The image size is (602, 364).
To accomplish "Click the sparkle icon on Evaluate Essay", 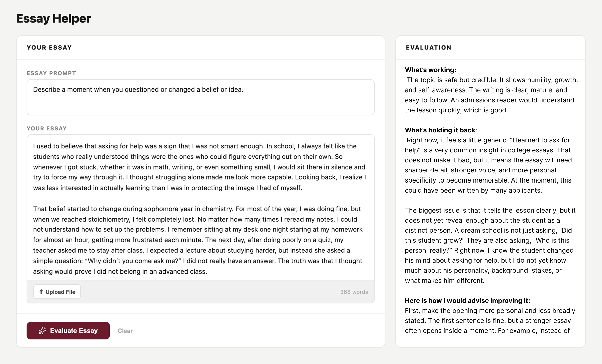I will point(42,331).
